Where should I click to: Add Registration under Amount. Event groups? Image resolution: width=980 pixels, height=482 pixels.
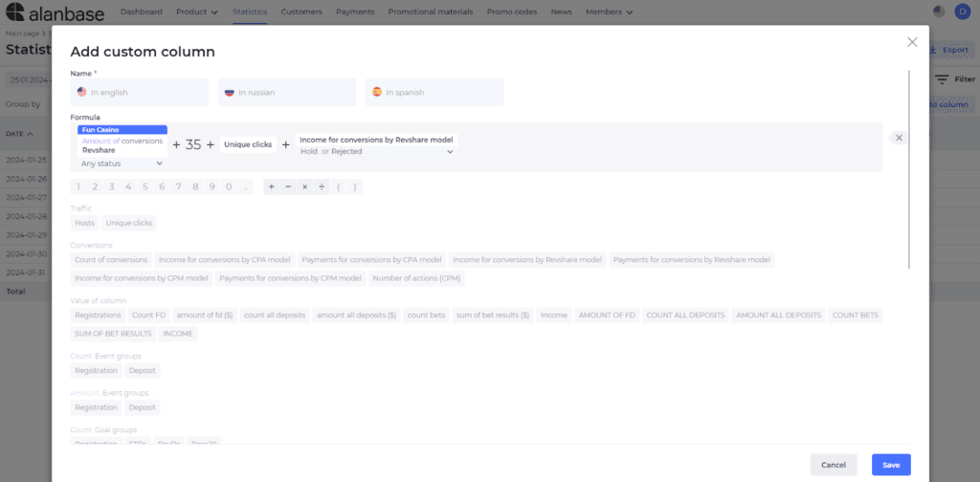[x=96, y=407]
